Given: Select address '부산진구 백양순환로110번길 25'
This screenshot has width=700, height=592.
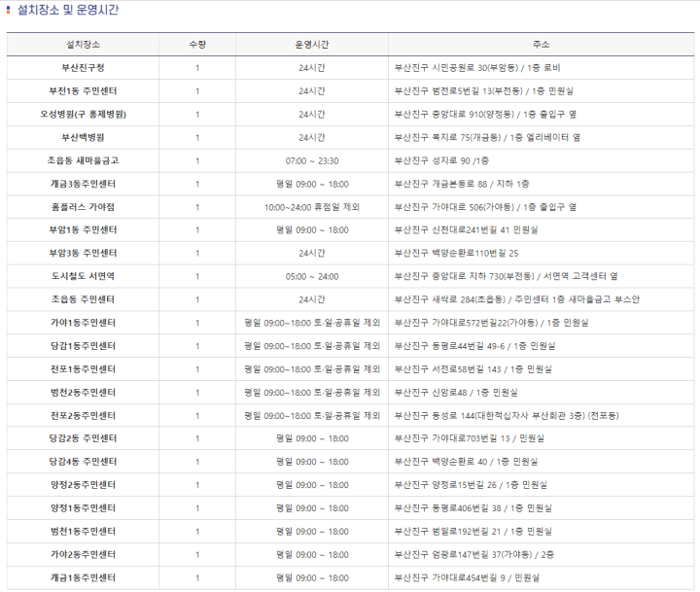Looking at the screenshot, I should coord(456,253).
